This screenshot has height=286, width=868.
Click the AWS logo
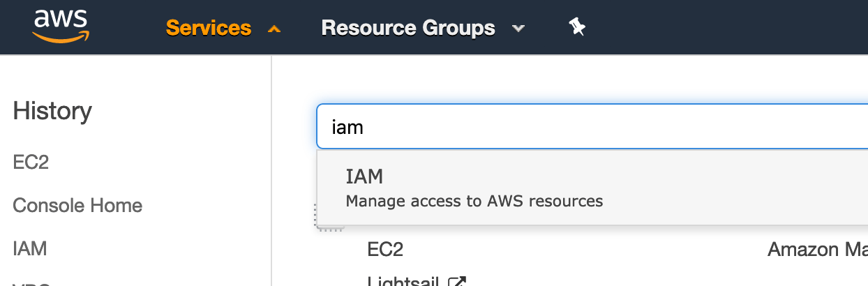coord(60,27)
